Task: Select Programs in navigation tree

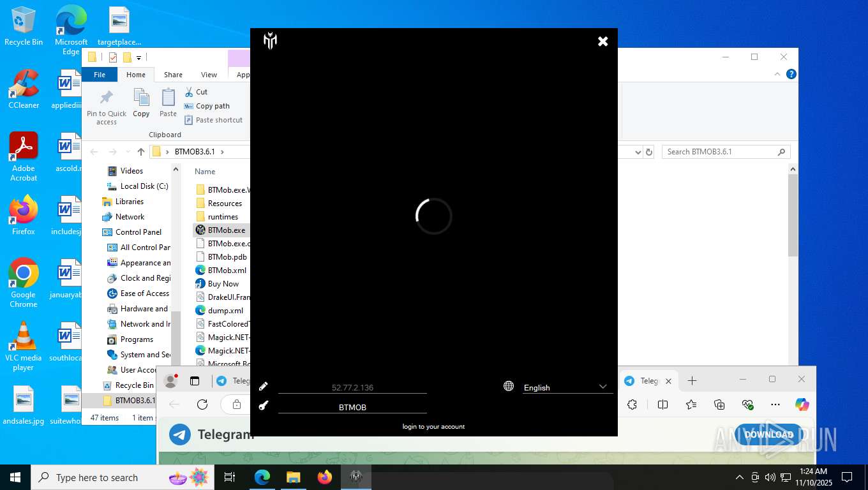Action: click(x=130, y=339)
